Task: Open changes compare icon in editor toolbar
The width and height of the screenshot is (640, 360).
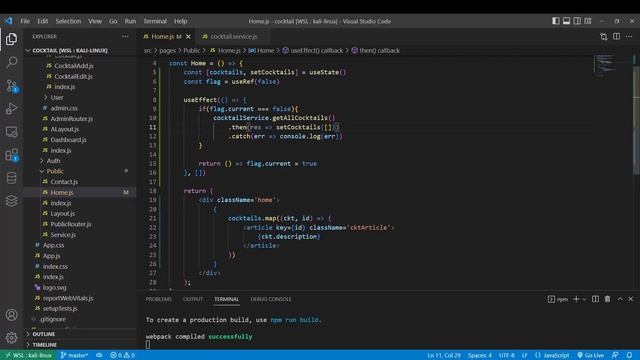Action: tap(604, 37)
